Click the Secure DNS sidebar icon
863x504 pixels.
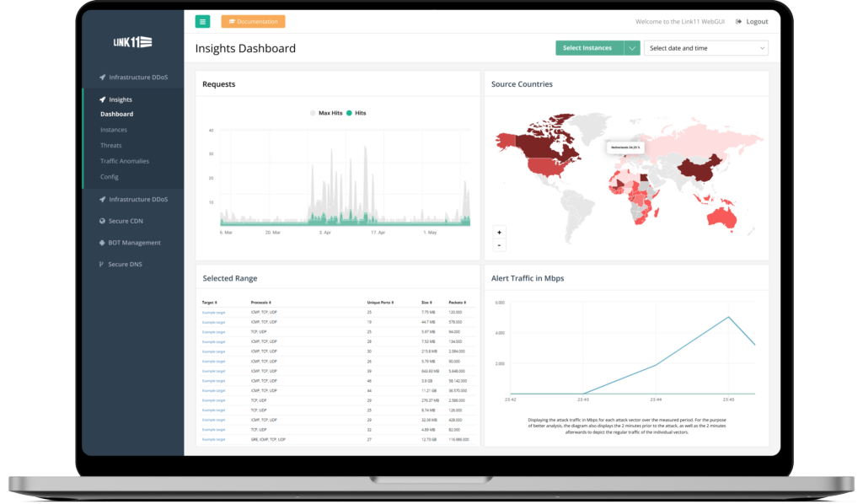pos(101,265)
